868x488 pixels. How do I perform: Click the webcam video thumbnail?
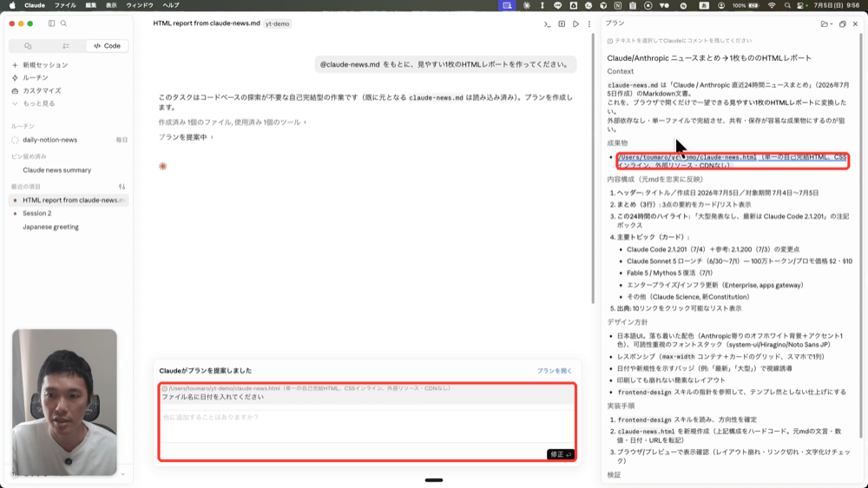65,402
